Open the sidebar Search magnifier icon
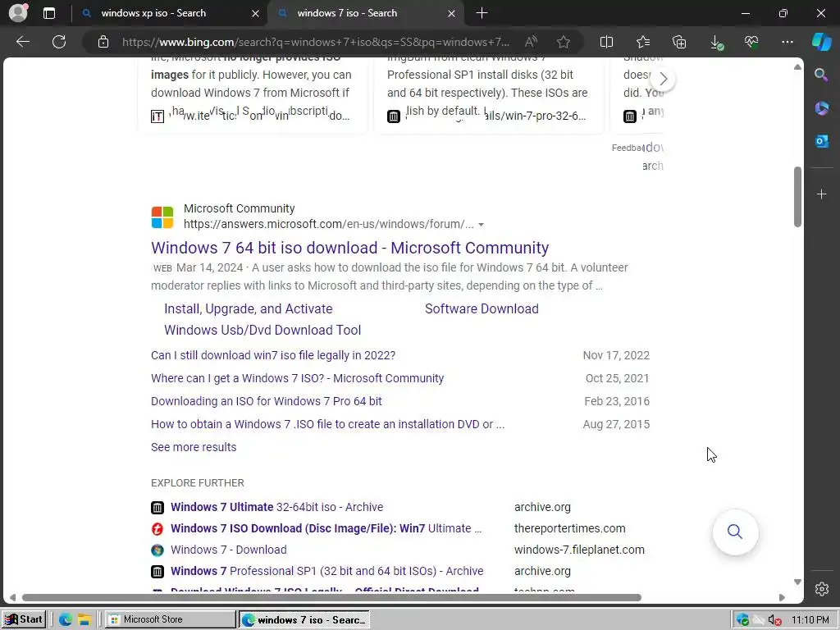The height and width of the screenshot is (630, 840). tap(821, 75)
